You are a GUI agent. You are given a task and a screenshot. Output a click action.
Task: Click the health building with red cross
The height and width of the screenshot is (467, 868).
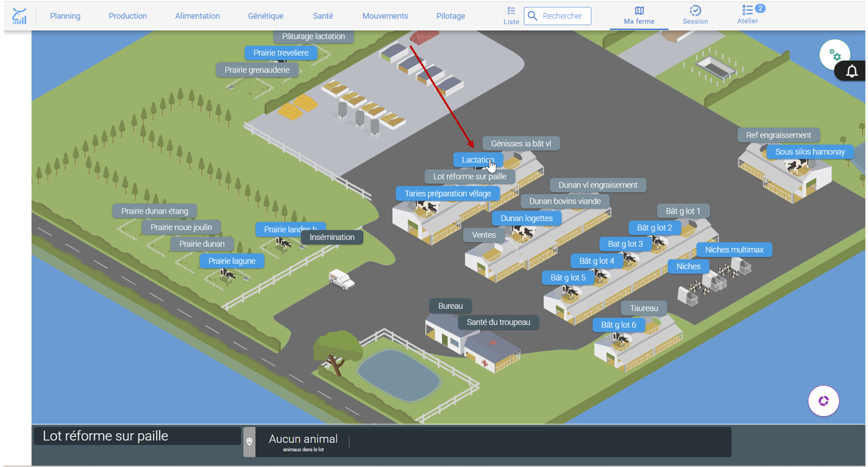[492, 352]
